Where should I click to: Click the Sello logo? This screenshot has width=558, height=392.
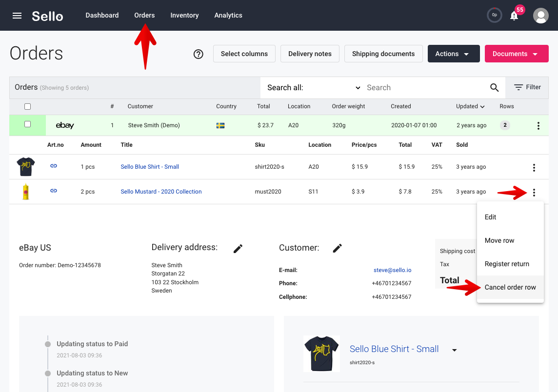pos(47,16)
